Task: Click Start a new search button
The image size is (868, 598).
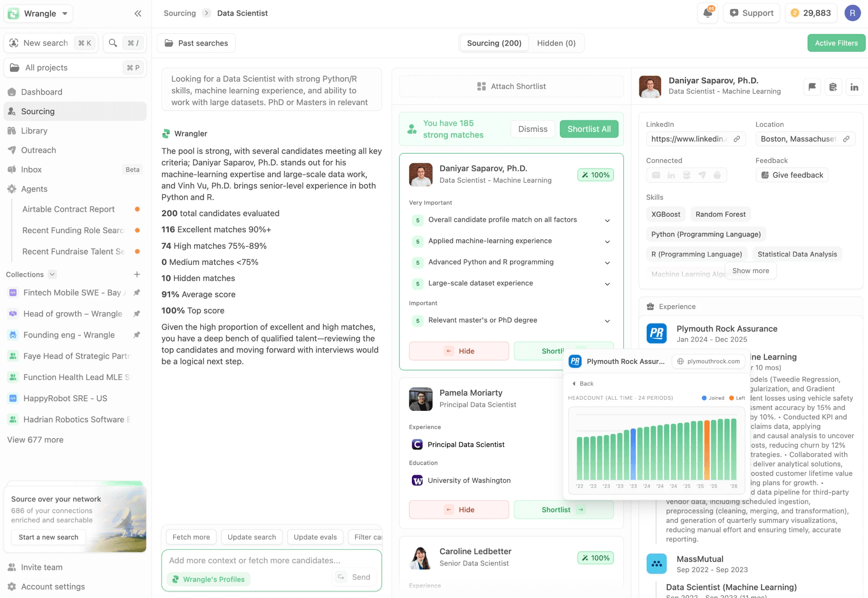Action: (x=49, y=537)
